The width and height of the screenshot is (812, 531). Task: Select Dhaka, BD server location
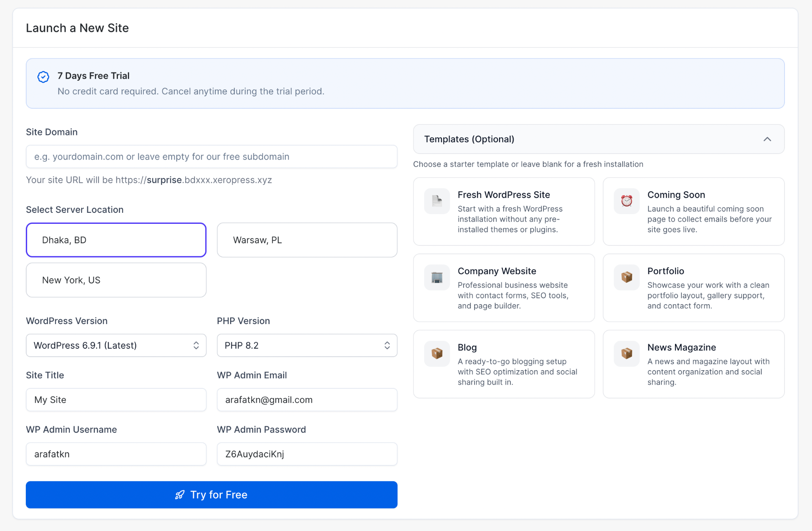pyautogui.click(x=116, y=240)
